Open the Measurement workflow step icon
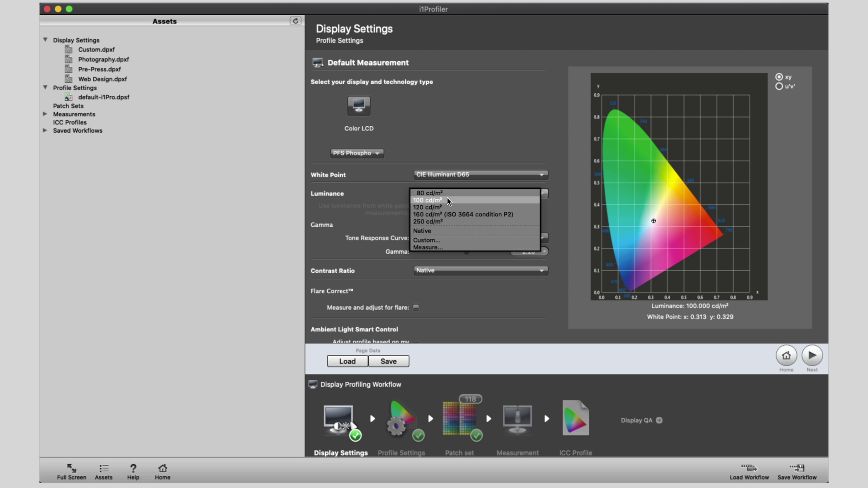 point(517,419)
